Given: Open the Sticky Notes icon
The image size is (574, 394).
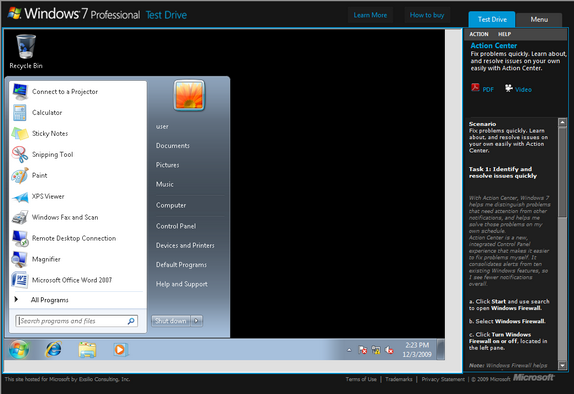Looking at the screenshot, I should (20, 133).
